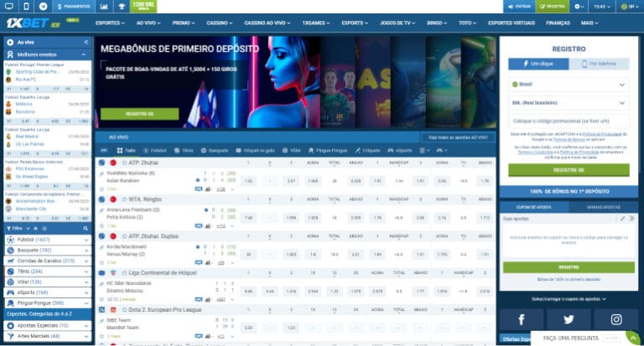Image resolution: width=644 pixels, height=346 pixels.
Task: Favorite the WTA Ningbo league star
Action: (124, 199)
